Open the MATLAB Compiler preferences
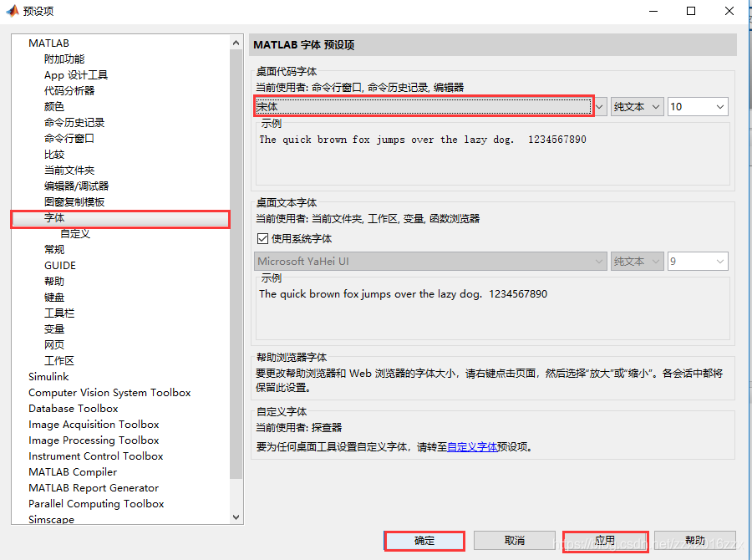752x560 pixels. coord(73,472)
